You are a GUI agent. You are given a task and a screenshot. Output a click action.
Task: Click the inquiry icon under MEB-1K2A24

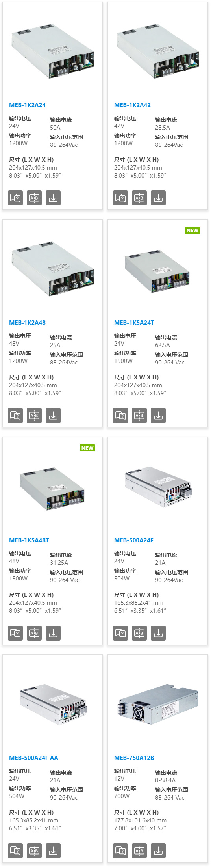point(16,198)
